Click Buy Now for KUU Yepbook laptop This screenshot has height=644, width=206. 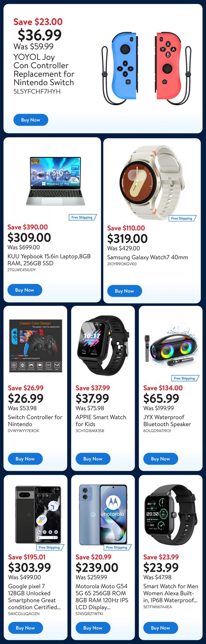[25, 290]
